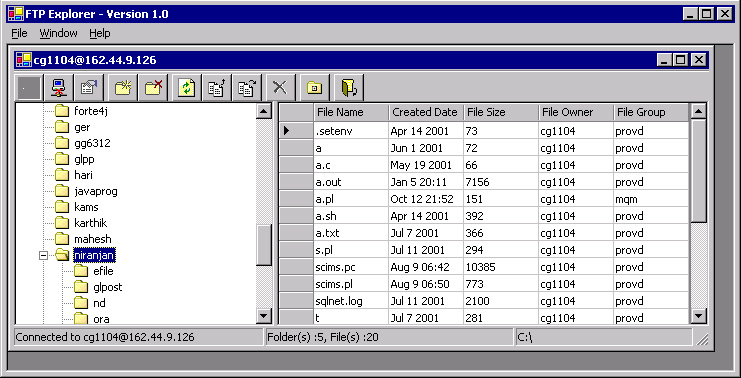Viewport: 741px width, 378px height.
Task: Open the FTP Explorer application title icon menu
Action: (15, 14)
